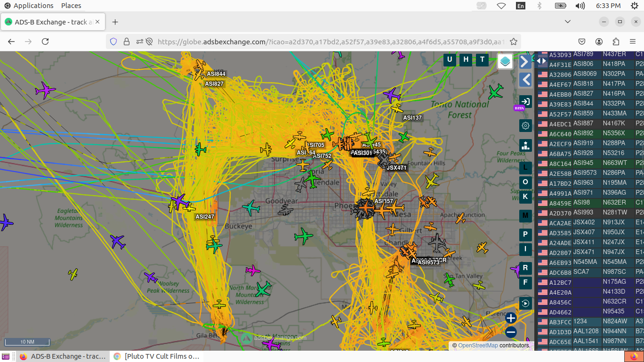Open the map settings gear
The image size is (644, 362).
pyautogui.click(x=525, y=125)
